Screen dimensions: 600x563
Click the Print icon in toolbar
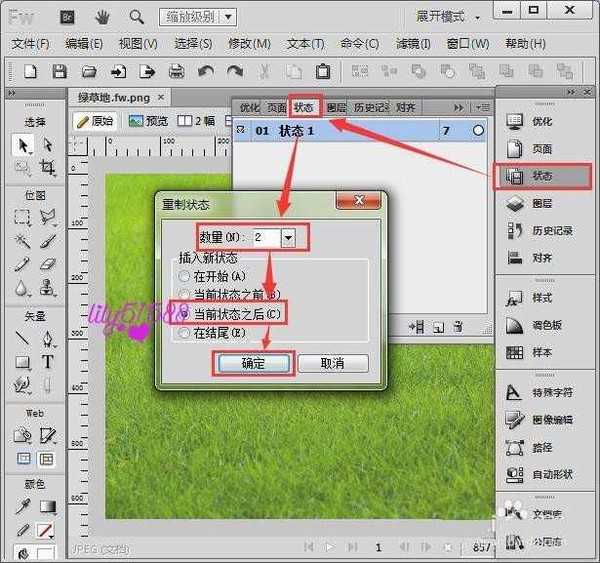[176, 71]
